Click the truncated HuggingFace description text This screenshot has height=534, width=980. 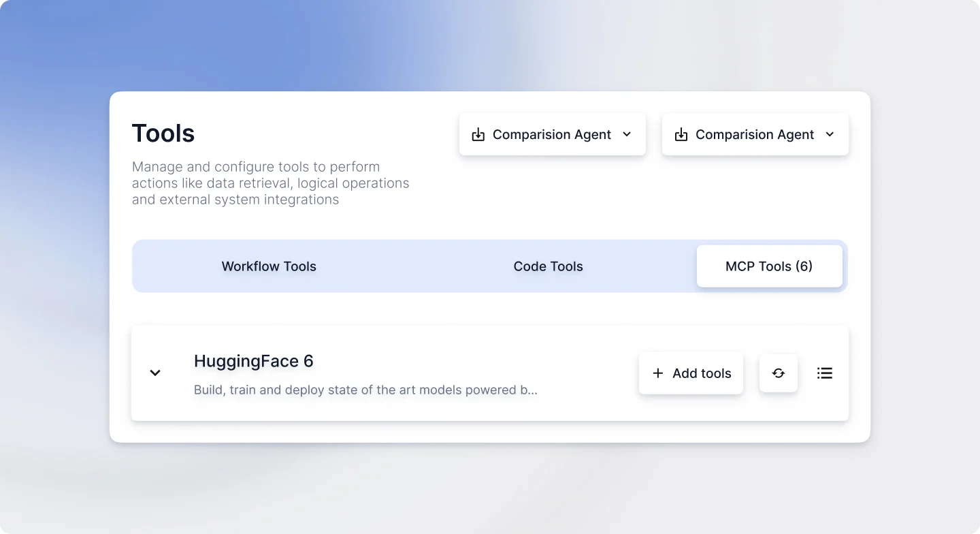[x=365, y=390]
